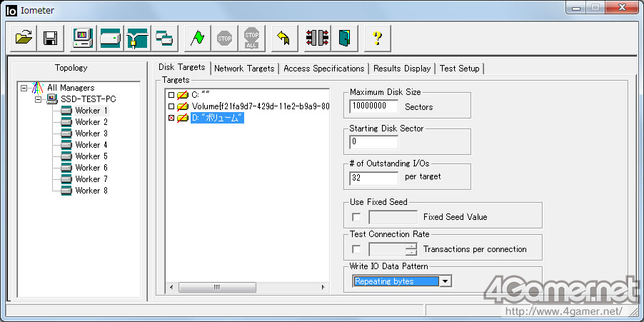
Task: Increase transactions per connection stepper
Action: tap(411, 246)
